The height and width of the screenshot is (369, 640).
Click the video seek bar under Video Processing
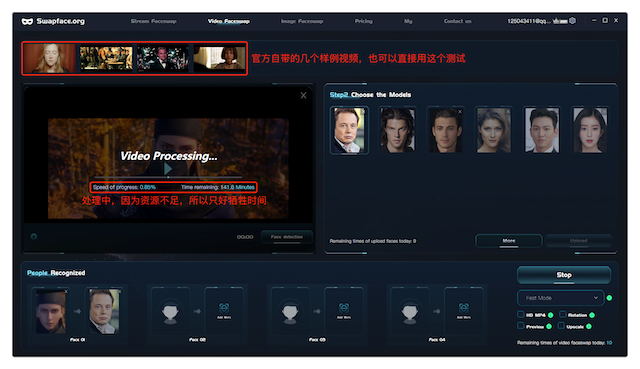tap(168, 178)
